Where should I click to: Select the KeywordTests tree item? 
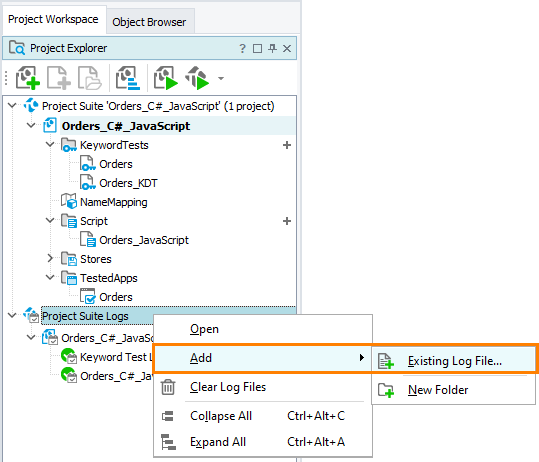pos(114,145)
